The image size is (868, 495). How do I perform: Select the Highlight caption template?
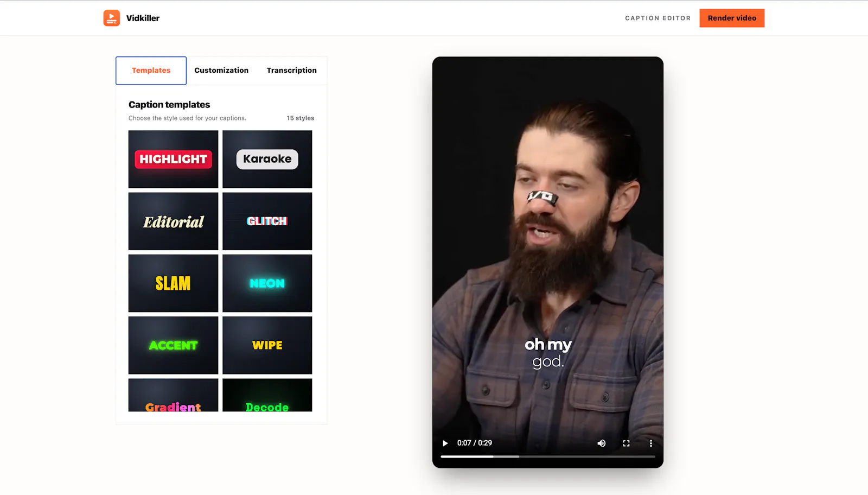pos(173,159)
